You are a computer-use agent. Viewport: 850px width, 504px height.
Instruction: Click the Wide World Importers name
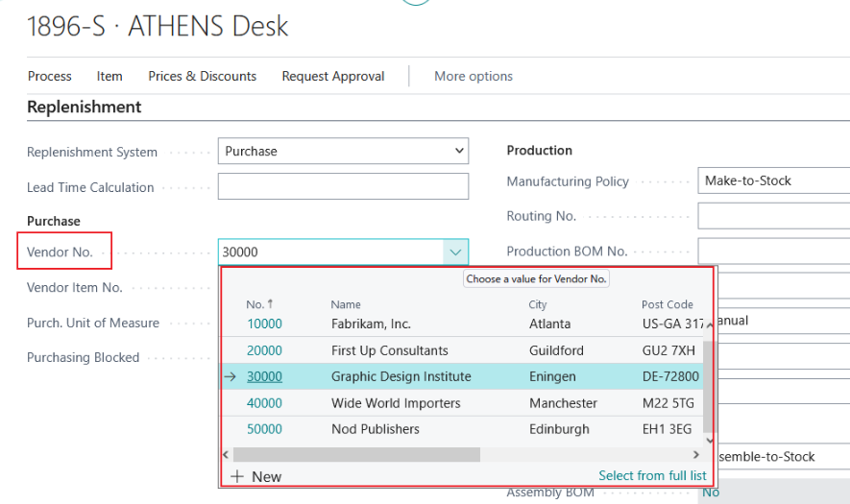tap(396, 403)
